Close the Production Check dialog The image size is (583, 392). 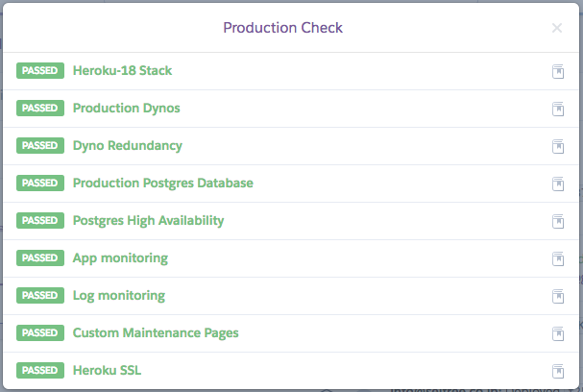point(557,28)
